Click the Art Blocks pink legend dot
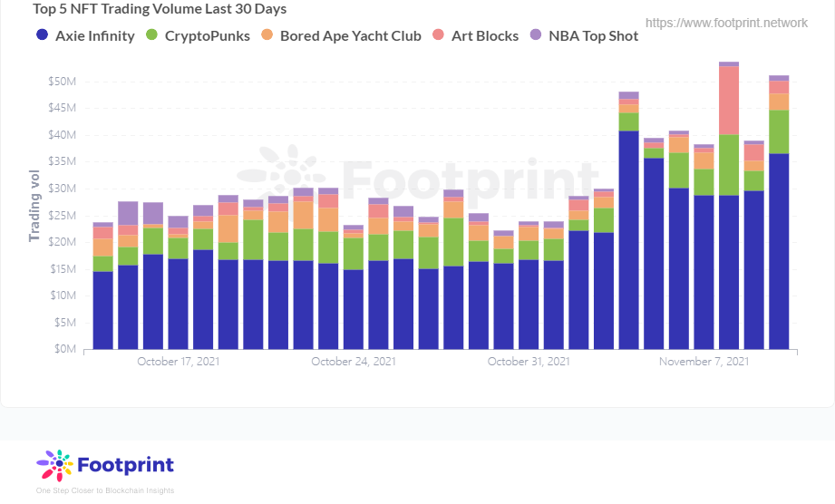 tap(438, 35)
